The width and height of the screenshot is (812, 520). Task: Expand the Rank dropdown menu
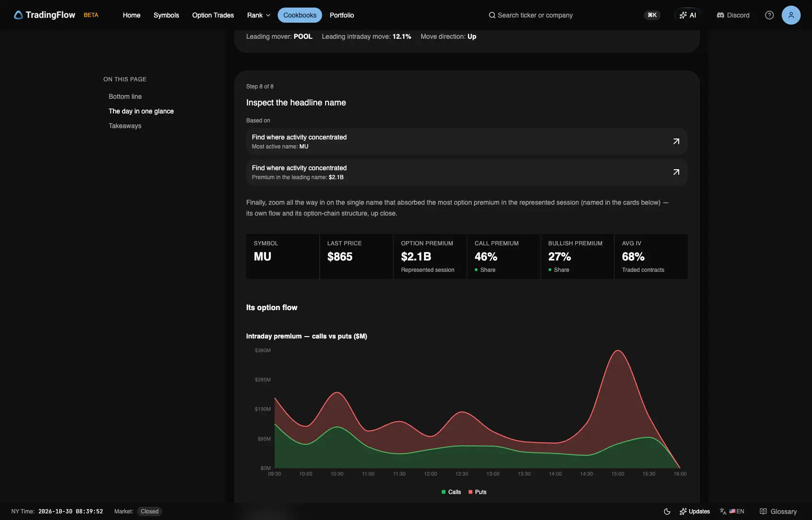pos(259,15)
